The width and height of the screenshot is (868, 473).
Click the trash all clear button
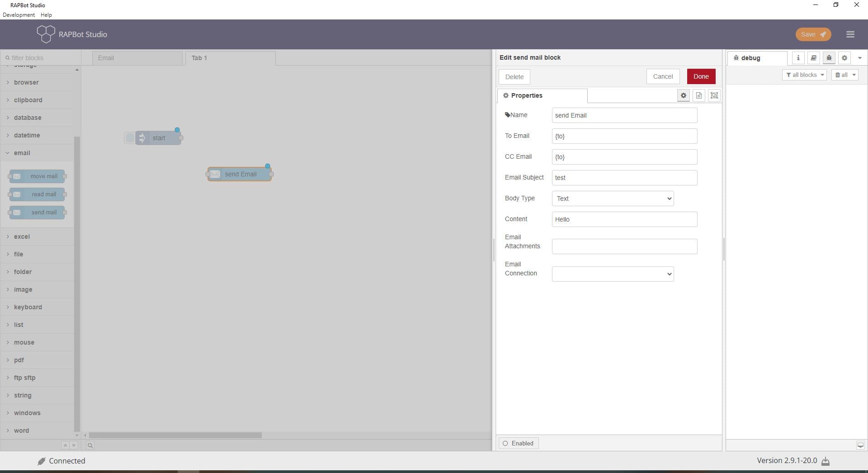844,75
